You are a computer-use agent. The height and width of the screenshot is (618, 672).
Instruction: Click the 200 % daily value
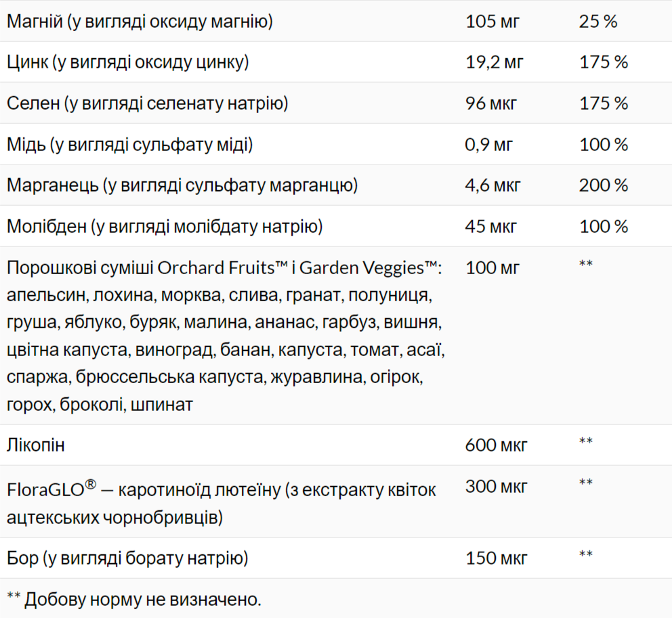click(604, 185)
